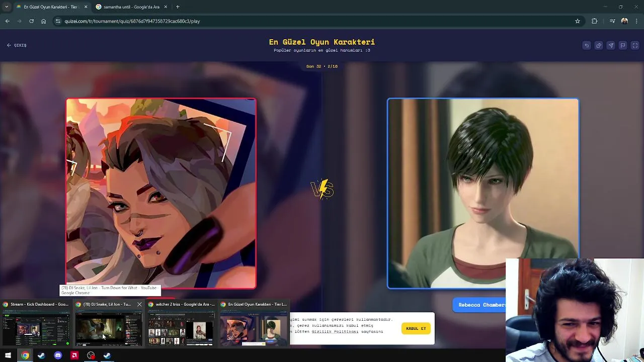Click the paper plane send icon
The image size is (644, 362).
click(x=611, y=45)
